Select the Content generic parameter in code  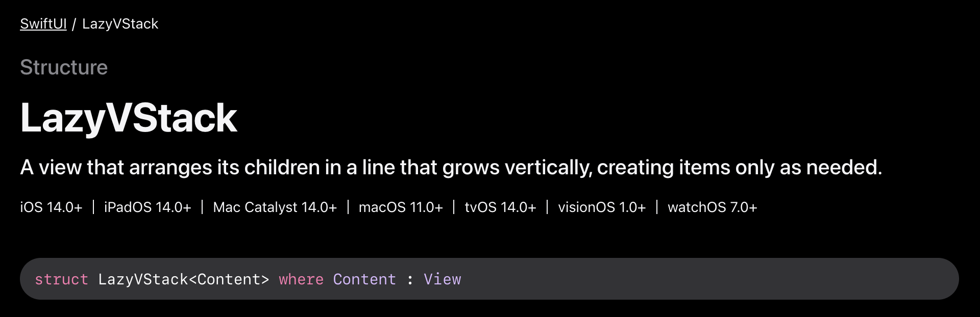click(x=364, y=279)
